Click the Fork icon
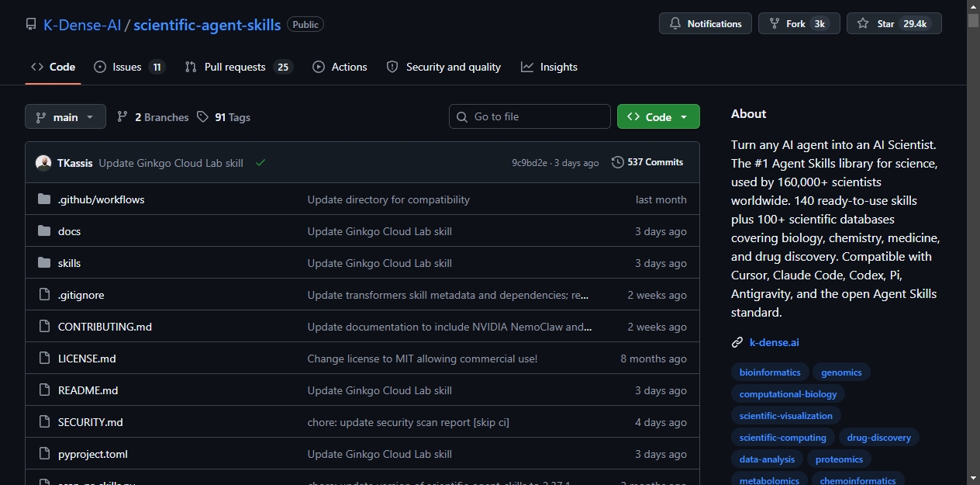The image size is (980, 485). (x=774, y=24)
